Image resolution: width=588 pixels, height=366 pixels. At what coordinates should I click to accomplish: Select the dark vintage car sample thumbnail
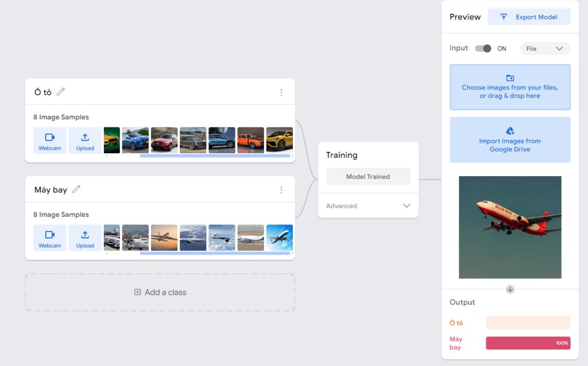click(193, 140)
